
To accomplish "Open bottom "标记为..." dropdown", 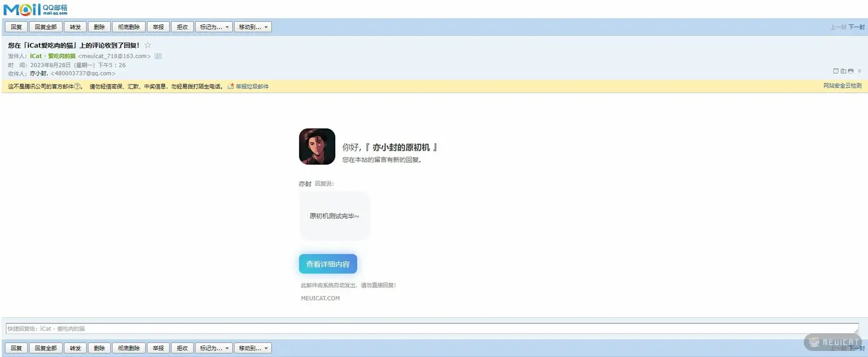I will point(213,348).
